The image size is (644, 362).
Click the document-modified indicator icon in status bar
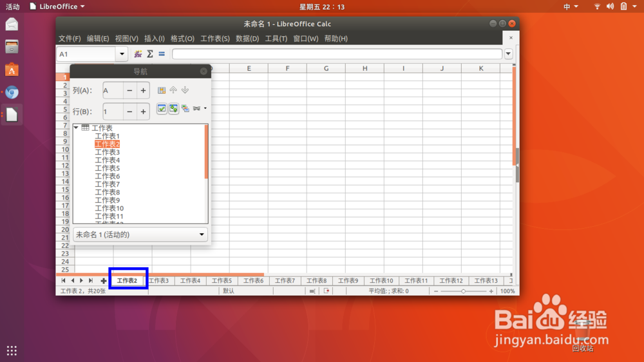click(x=327, y=291)
